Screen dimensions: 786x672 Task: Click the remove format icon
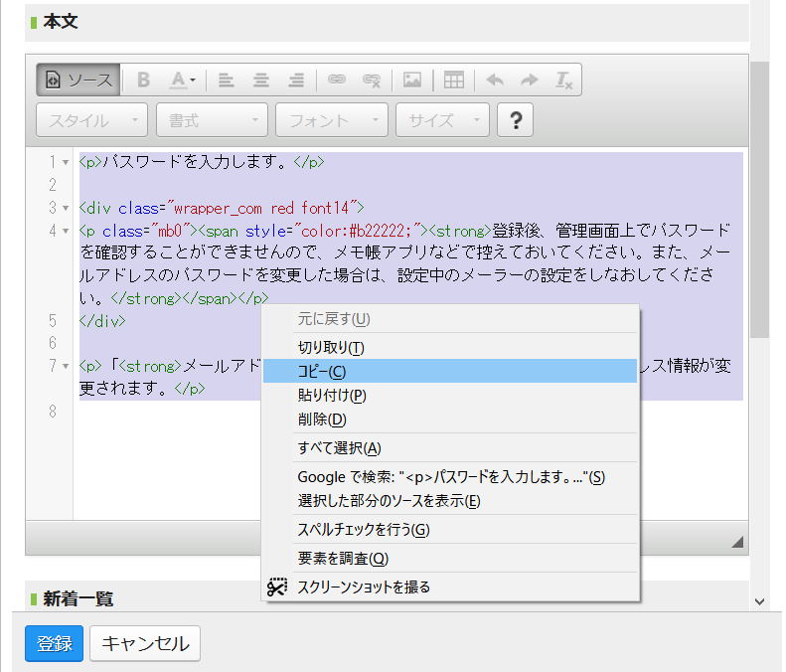tap(564, 80)
